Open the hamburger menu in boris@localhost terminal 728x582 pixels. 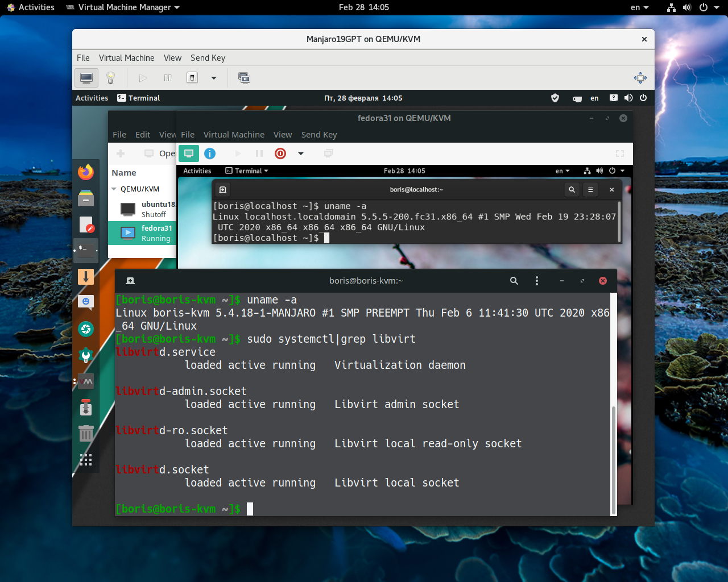click(x=590, y=189)
